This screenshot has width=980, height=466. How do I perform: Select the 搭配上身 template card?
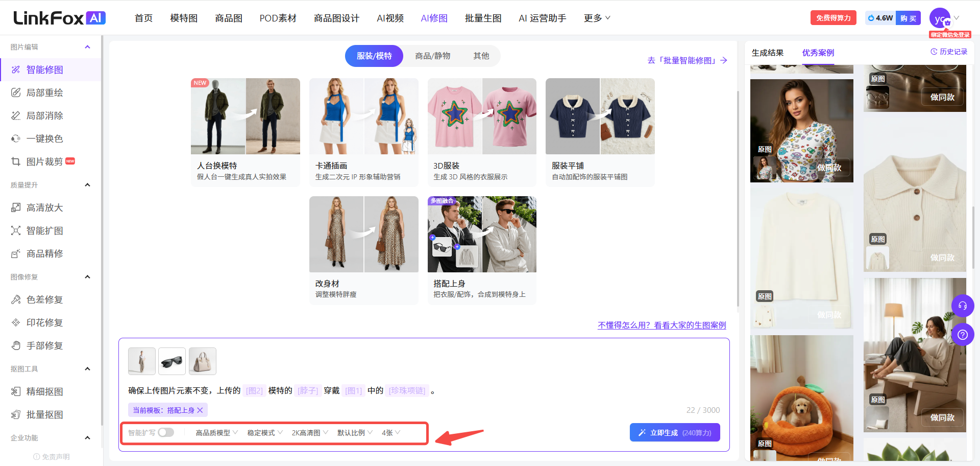pos(482,250)
